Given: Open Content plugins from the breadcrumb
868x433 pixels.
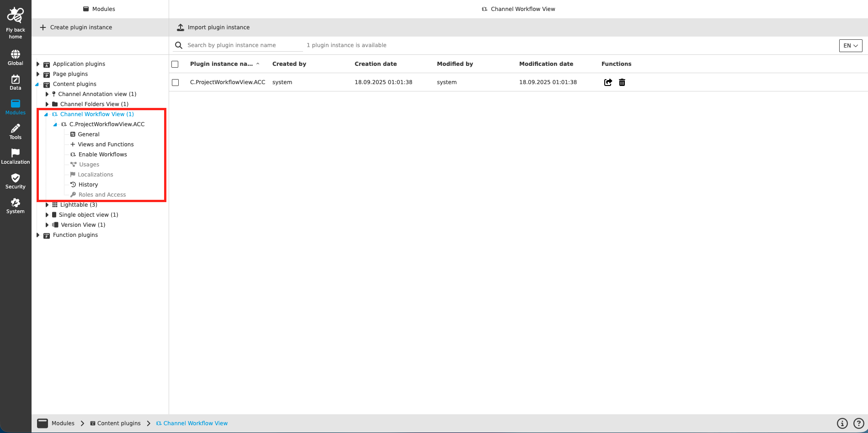Looking at the screenshot, I should click(119, 423).
